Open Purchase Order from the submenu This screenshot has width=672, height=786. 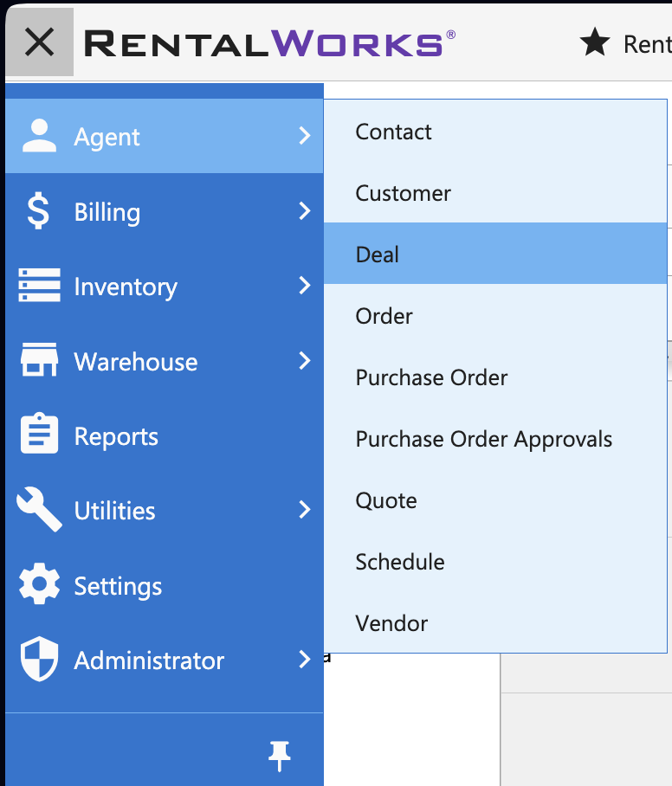(495, 377)
